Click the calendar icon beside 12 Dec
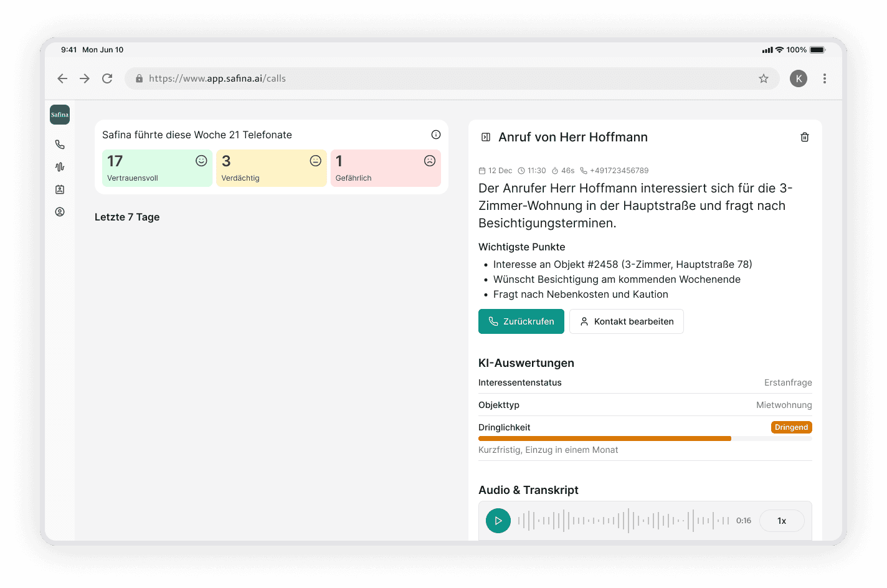887x588 pixels. tap(482, 171)
